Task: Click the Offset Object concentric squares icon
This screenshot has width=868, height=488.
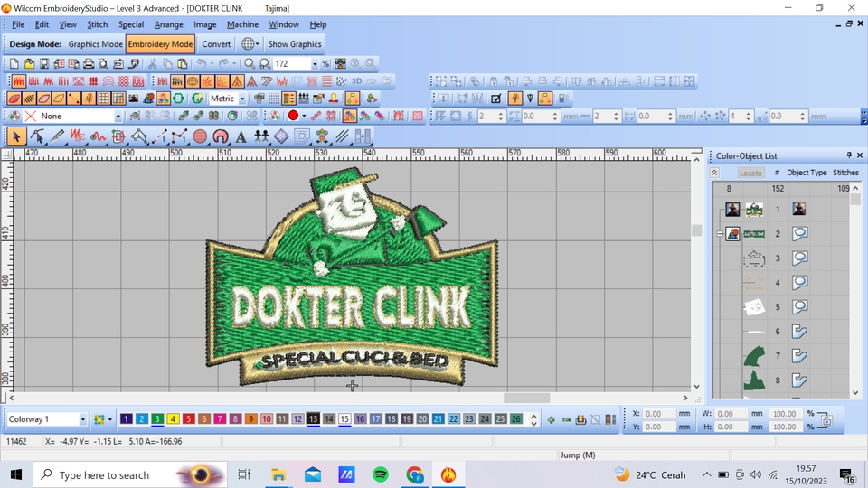Action: (x=302, y=136)
